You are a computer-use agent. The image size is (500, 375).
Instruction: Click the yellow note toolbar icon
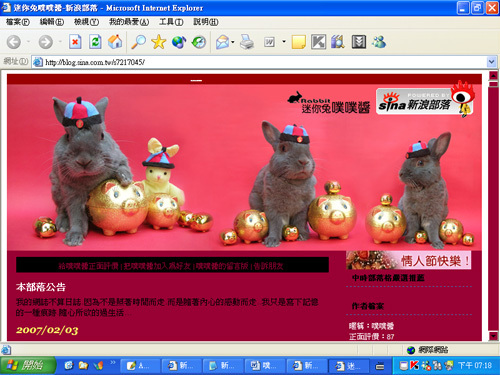click(x=299, y=42)
